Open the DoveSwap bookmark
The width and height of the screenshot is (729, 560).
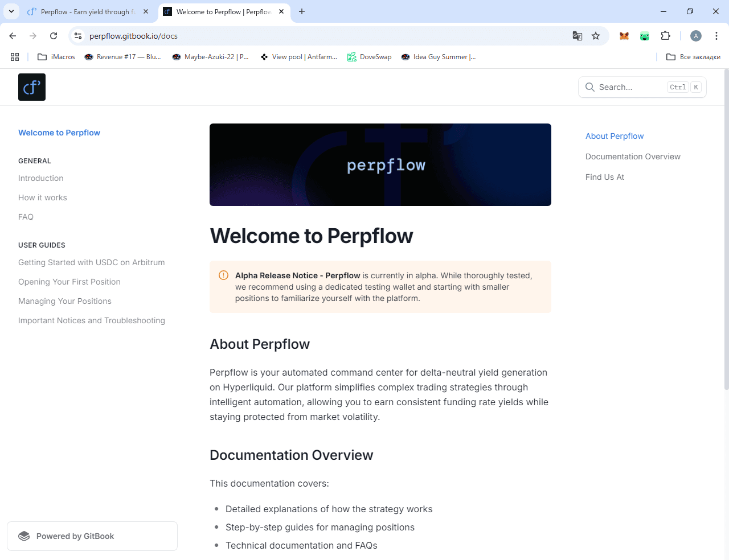pos(370,57)
